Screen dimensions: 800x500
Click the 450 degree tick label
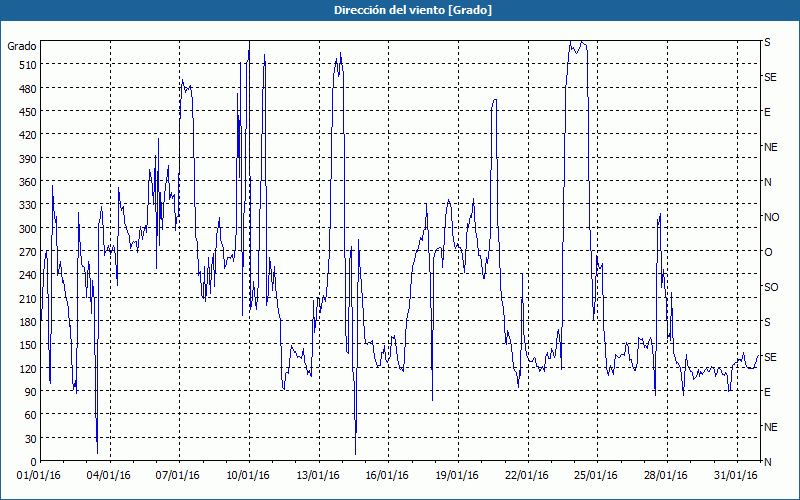click(27, 112)
